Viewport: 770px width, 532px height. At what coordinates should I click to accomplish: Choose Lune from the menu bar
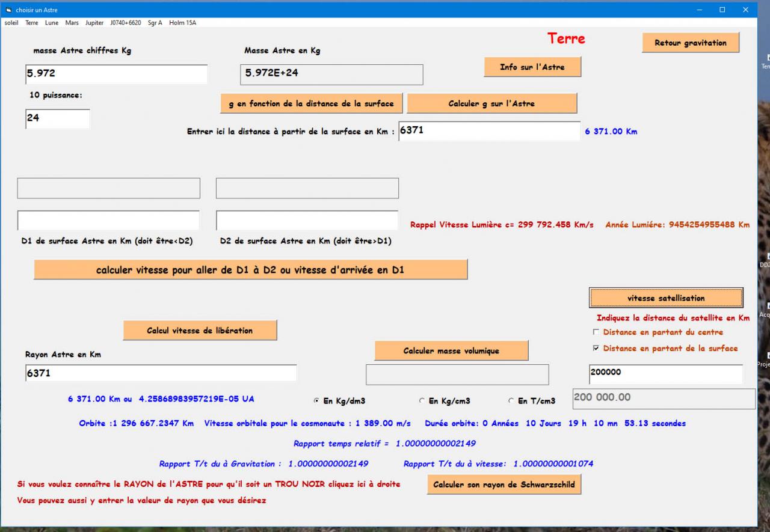point(52,23)
